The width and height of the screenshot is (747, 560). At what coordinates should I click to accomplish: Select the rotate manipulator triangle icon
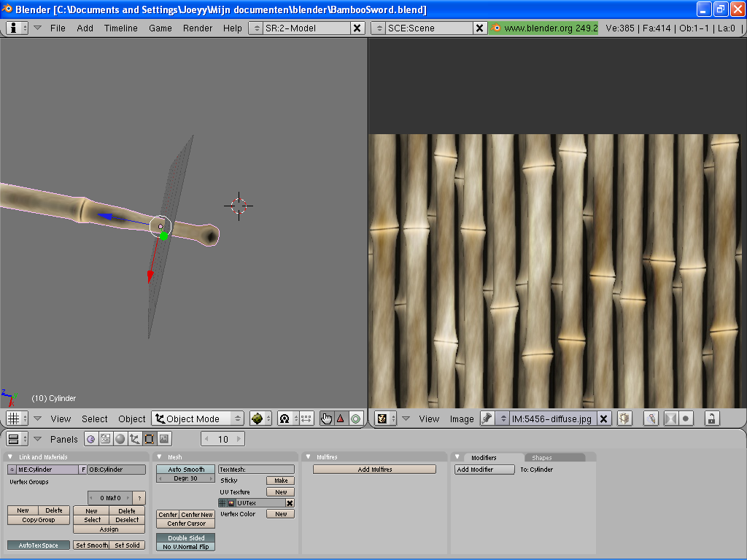coord(340,419)
